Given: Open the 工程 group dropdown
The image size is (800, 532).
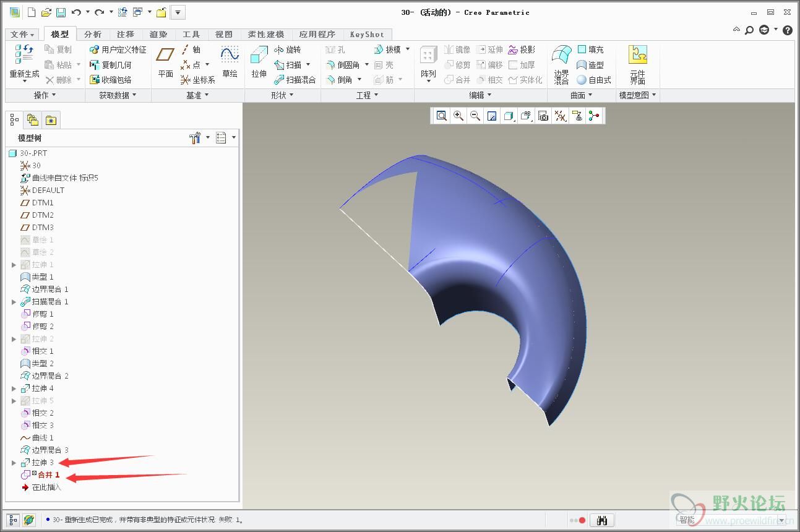Looking at the screenshot, I should (368, 95).
